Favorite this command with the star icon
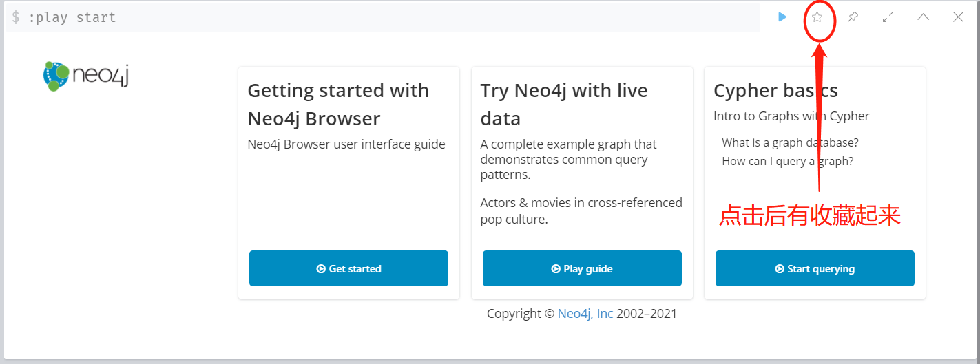This screenshot has width=980, height=364. point(817,17)
